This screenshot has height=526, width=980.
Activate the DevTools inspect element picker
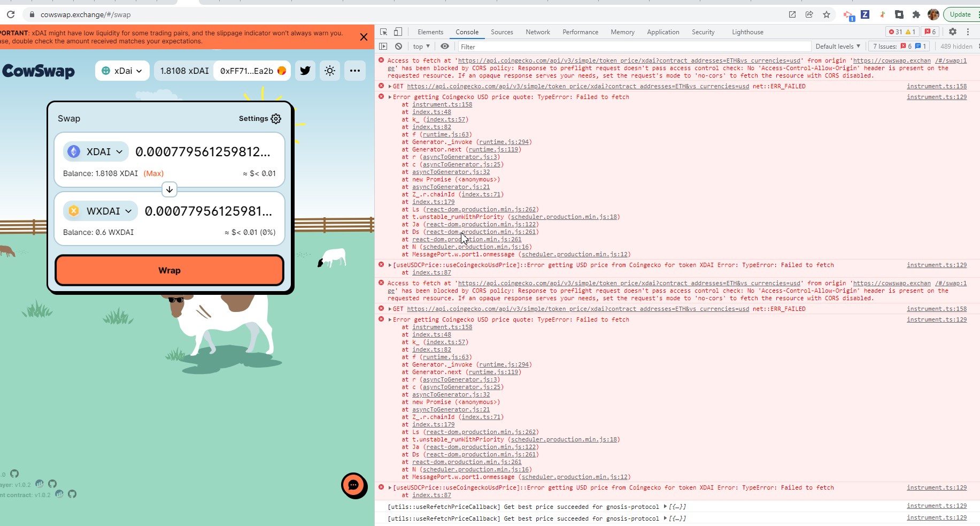(383, 32)
